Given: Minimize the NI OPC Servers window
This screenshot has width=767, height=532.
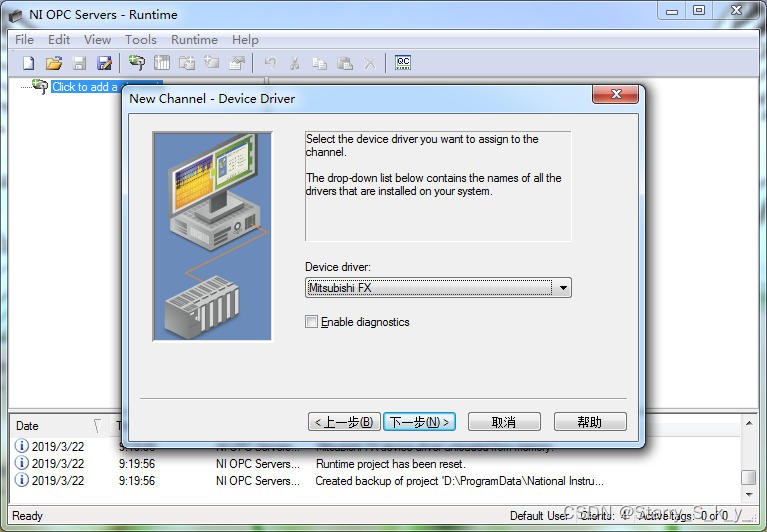Looking at the screenshot, I should tap(672, 11).
